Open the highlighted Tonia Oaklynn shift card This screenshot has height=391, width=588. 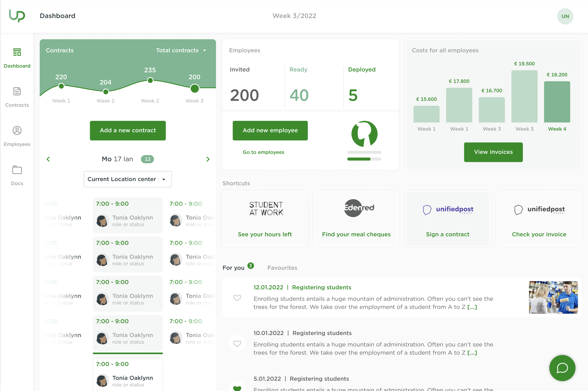click(x=128, y=375)
